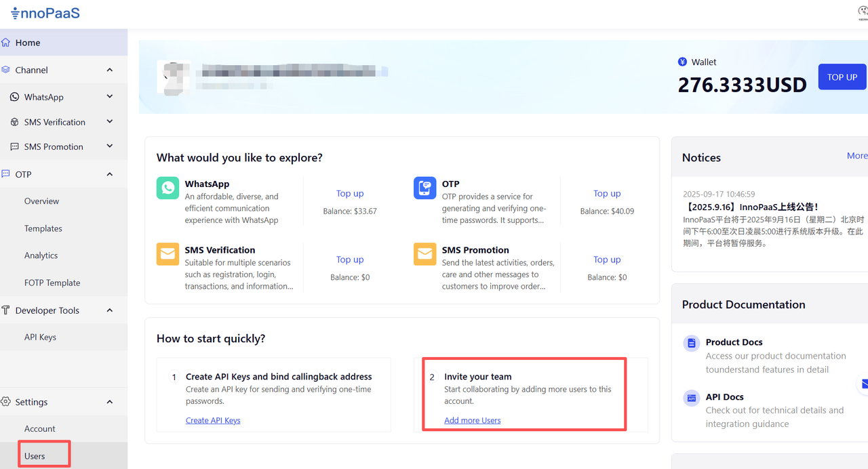Click the InnoPaaS logo
Viewport: 868px width, 469px height.
pos(45,13)
